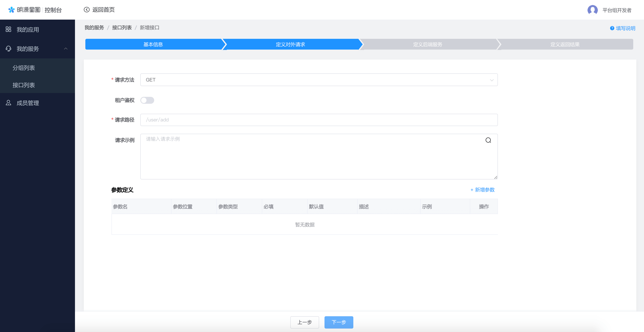644x332 pixels.
Task: Click the 填写说明 question mark icon
Action: click(612, 28)
